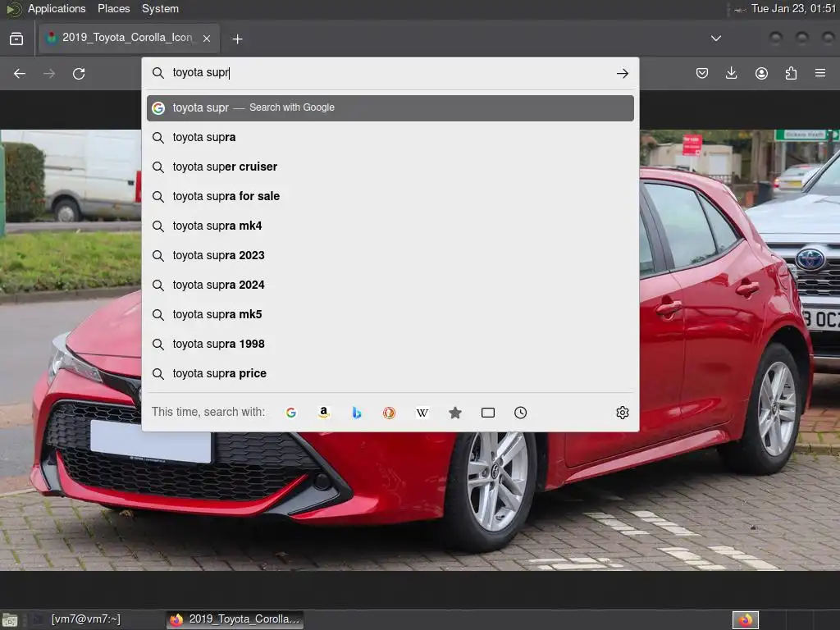
Task: Open the Firefox account icon
Action: point(761,73)
